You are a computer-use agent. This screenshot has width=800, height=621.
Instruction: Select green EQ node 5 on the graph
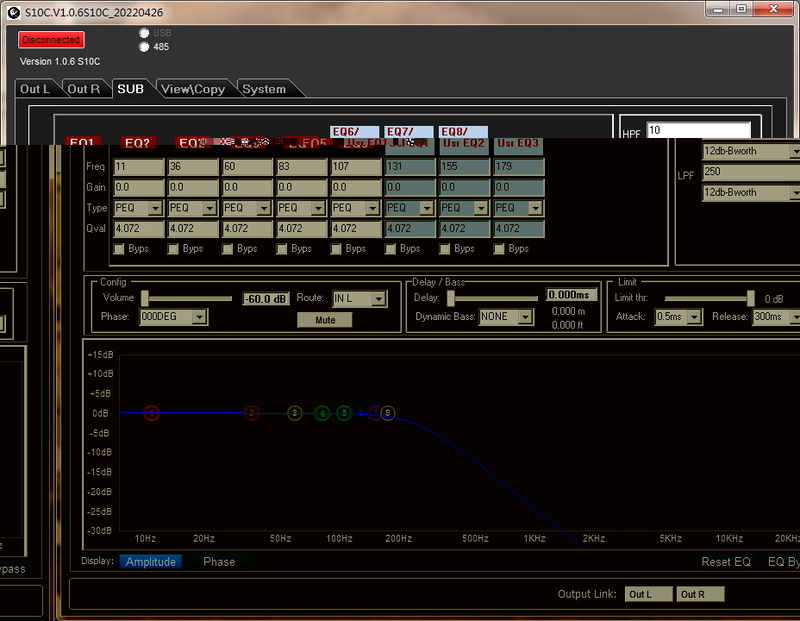click(x=344, y=413)
